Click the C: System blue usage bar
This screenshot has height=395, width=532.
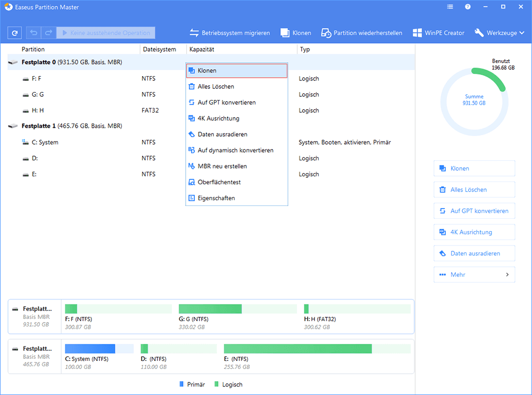tap(99, 349)
